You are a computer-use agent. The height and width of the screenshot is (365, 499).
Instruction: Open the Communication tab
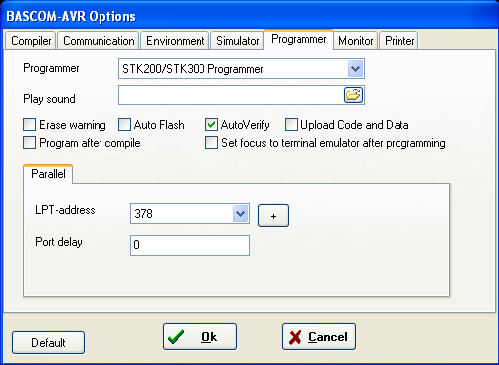click(99, 41)
